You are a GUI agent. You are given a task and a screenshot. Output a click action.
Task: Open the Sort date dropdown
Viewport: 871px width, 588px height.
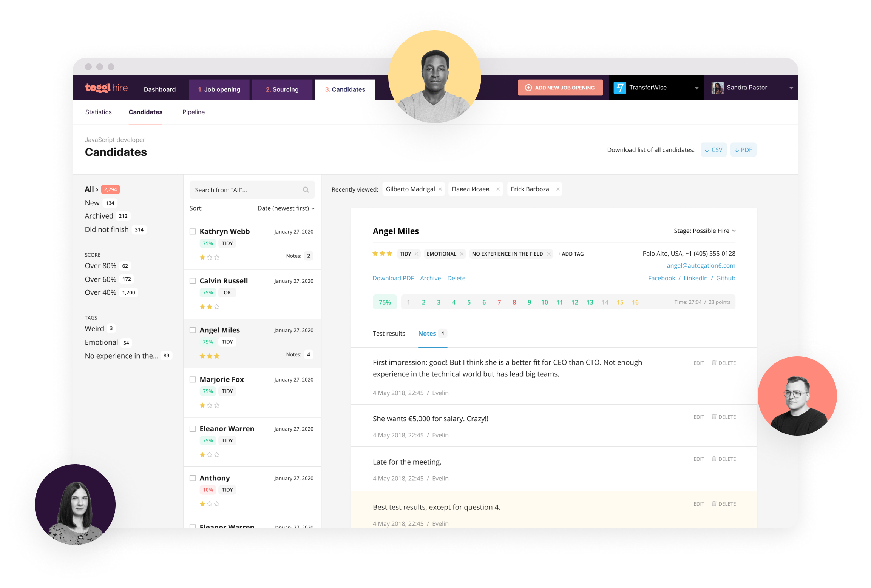(286, 207)
